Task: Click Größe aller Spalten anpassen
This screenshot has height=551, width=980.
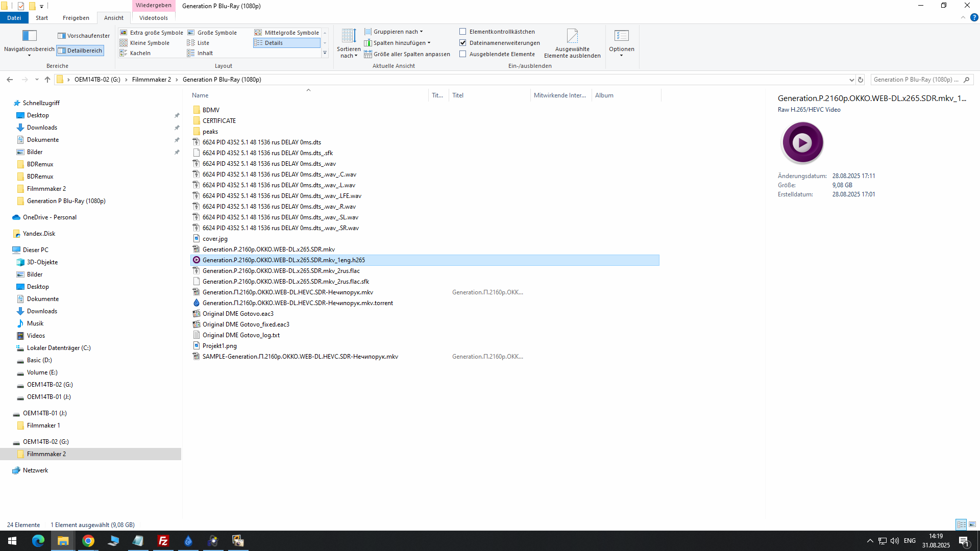Action: pyautogui.click(x=407, y=54)
